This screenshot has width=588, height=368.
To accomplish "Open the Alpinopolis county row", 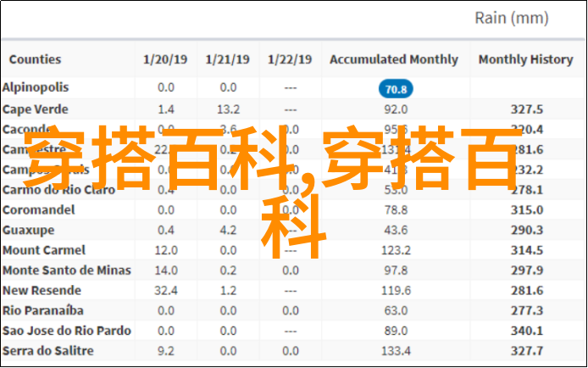I will click(36, 87).
